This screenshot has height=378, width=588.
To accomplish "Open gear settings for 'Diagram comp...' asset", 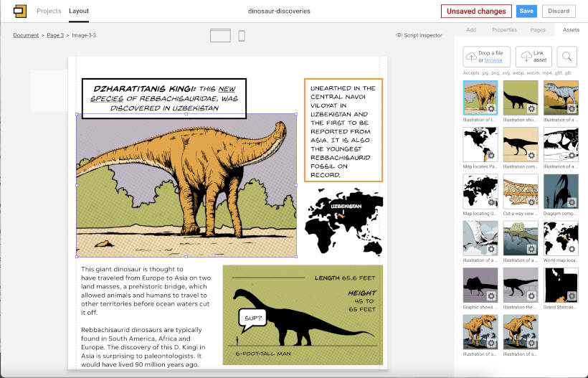I will click(x=571, y=202).
